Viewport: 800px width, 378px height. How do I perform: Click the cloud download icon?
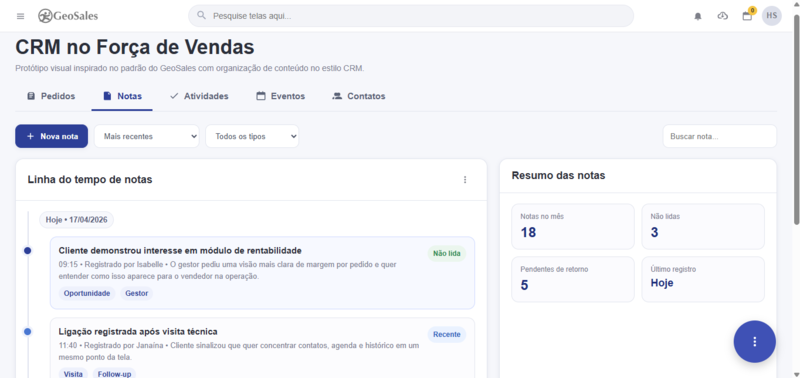(722, 16)
